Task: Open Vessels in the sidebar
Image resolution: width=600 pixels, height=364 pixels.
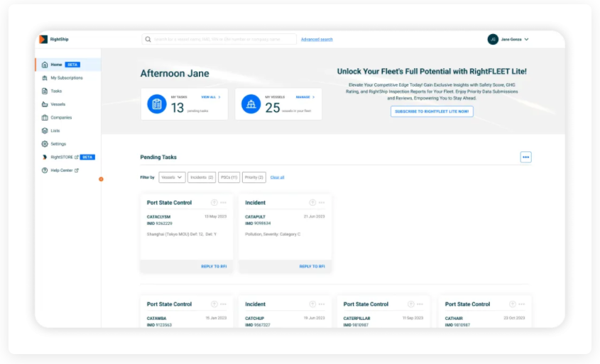Action: (x=58, y=104)
